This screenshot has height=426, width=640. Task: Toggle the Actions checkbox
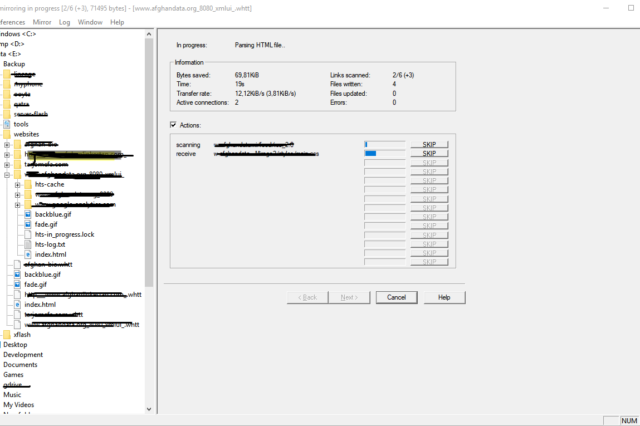click(x=172, y=125)
